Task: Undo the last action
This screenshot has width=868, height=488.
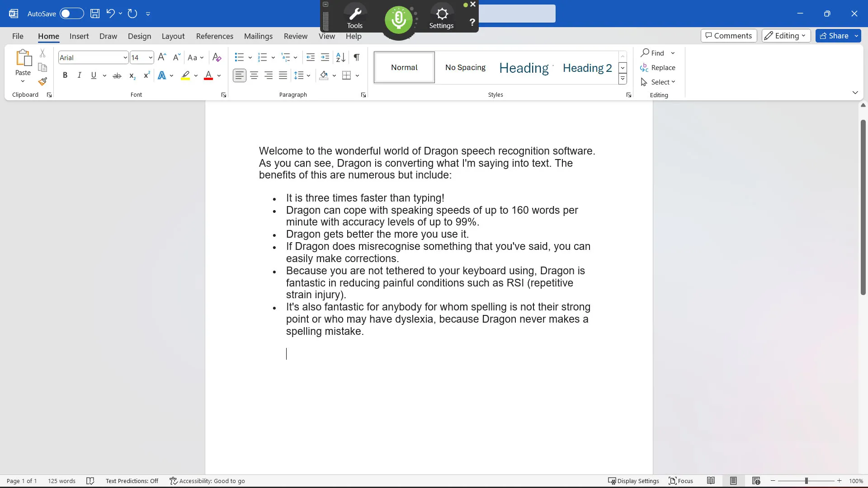Action: point(110,14)
